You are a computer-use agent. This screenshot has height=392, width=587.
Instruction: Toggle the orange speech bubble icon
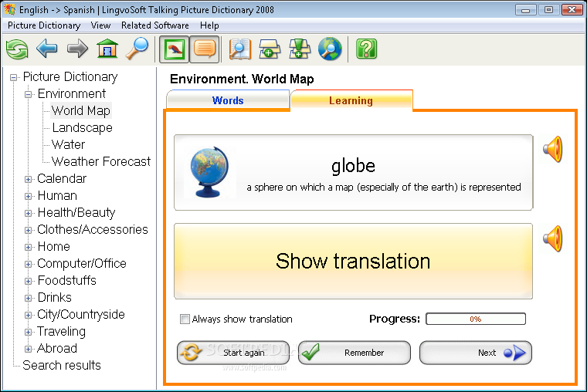[x=205, y=49]
